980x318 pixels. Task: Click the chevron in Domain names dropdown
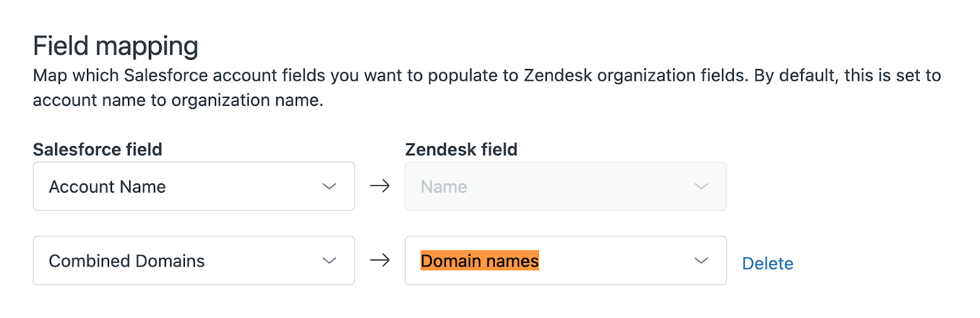point(701,261)
